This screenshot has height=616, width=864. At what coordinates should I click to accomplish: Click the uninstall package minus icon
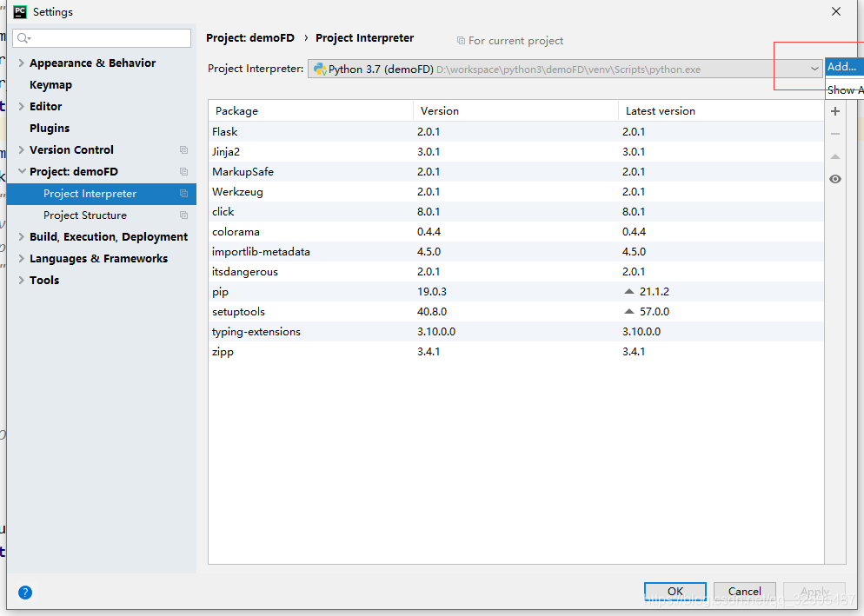(x=835, y=134)
